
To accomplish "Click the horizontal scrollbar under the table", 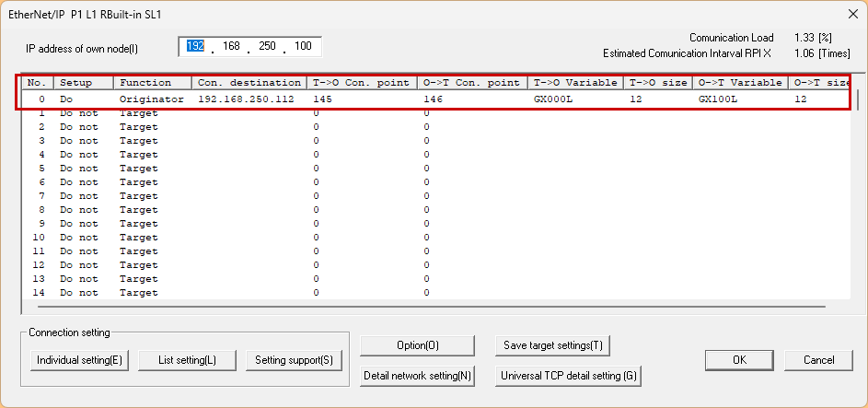I will tap(423, 307).
